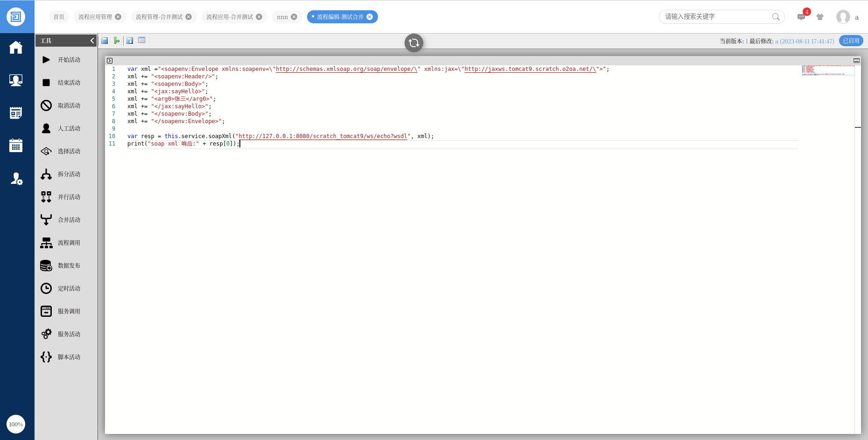868x440 pixels.
Task: Collapse the 工具 tool panel
Action: click(92, 41)
